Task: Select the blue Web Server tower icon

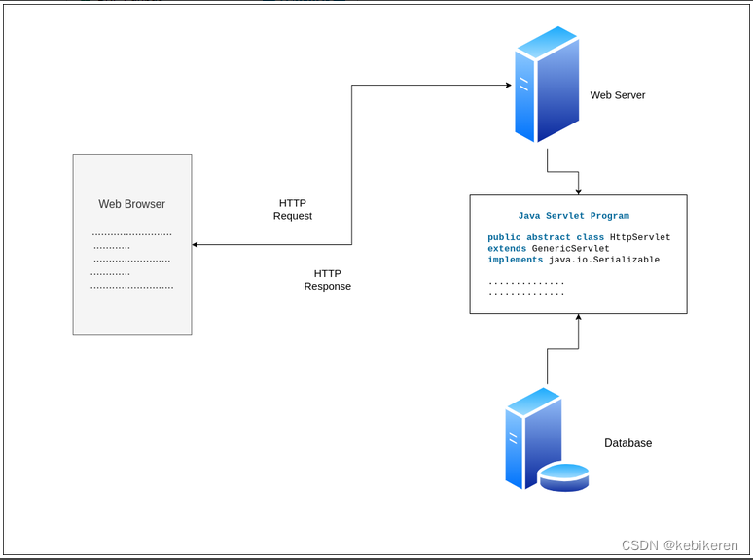Action: [x=547, y=85]
